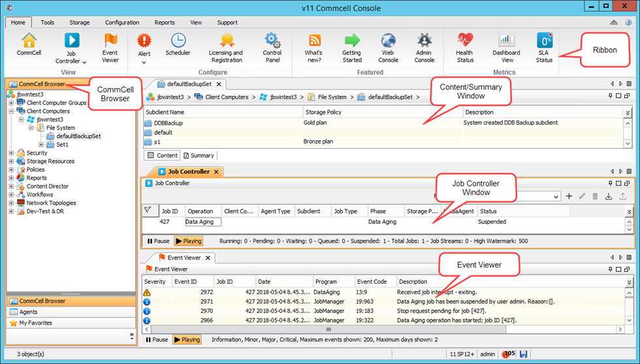Switch to the Summary tab
The image size is (640, 364).
pyautogui.click(x=199, y=155)
